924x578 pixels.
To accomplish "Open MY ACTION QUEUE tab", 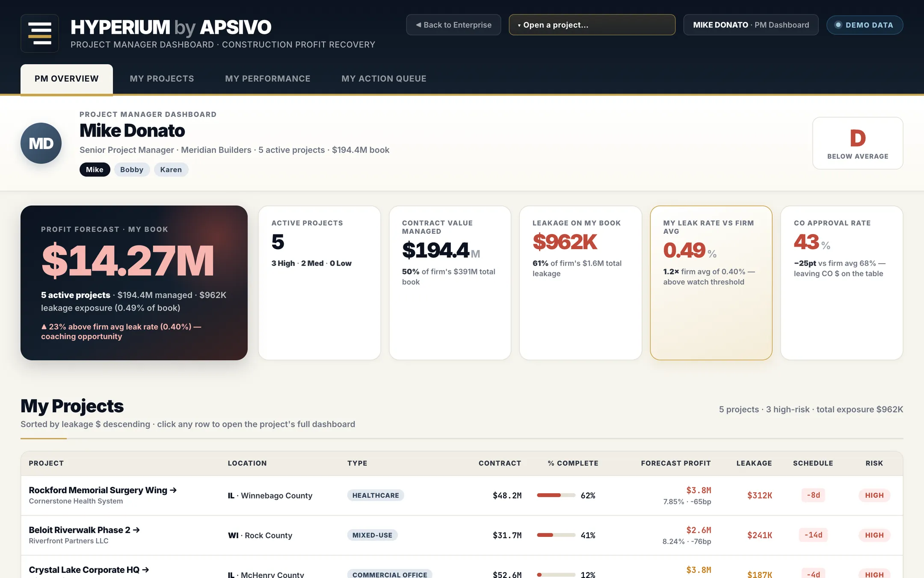I will (x=384, y=79).
